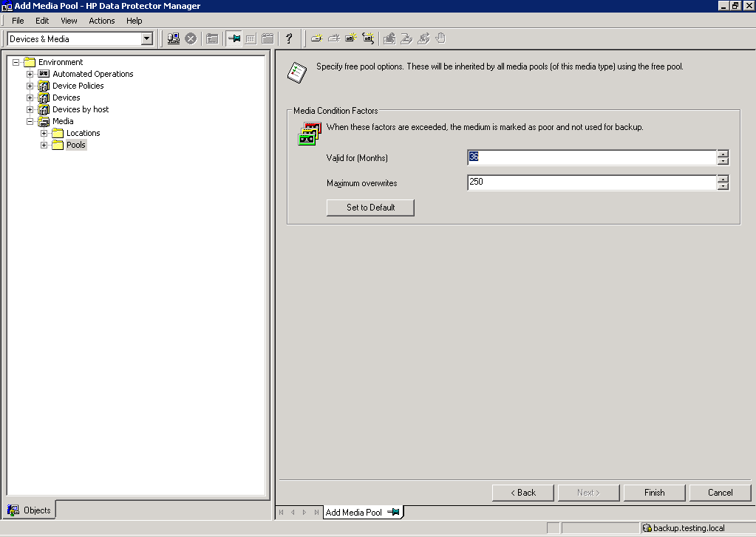The height and width of the screenshot is (537, 756).
Task: Switch to the Objects tab
Action: pyautogui.click(x=30, y=510)
